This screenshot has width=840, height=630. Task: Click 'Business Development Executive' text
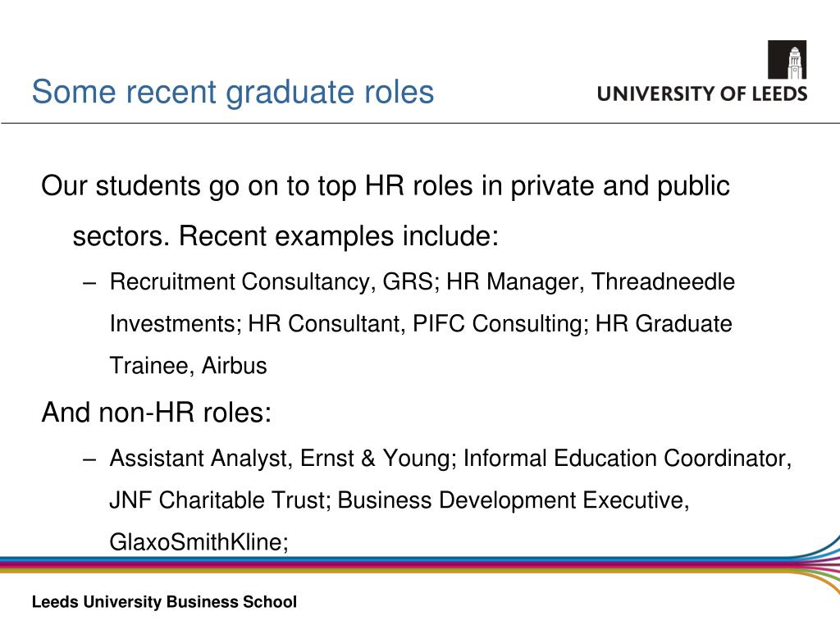pyautogui.click(x=510, y=500)
